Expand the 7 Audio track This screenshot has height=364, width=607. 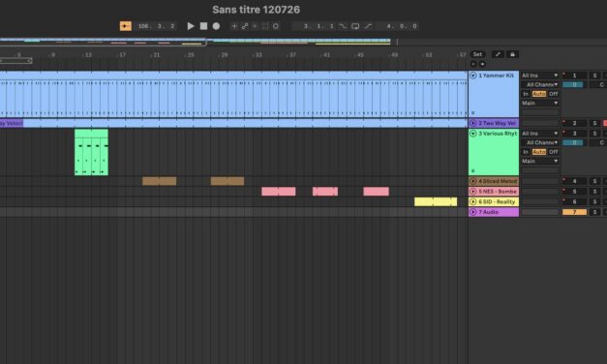(x=473, y=212)
